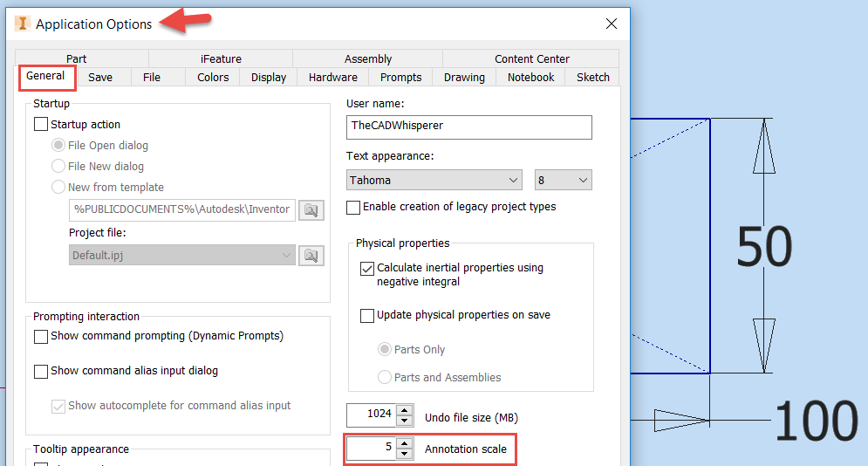Screen dimensions: 868x466
Task: Click the %PUBLICDOCUMENTS% template path field
Action: click(x=182, y=209)
